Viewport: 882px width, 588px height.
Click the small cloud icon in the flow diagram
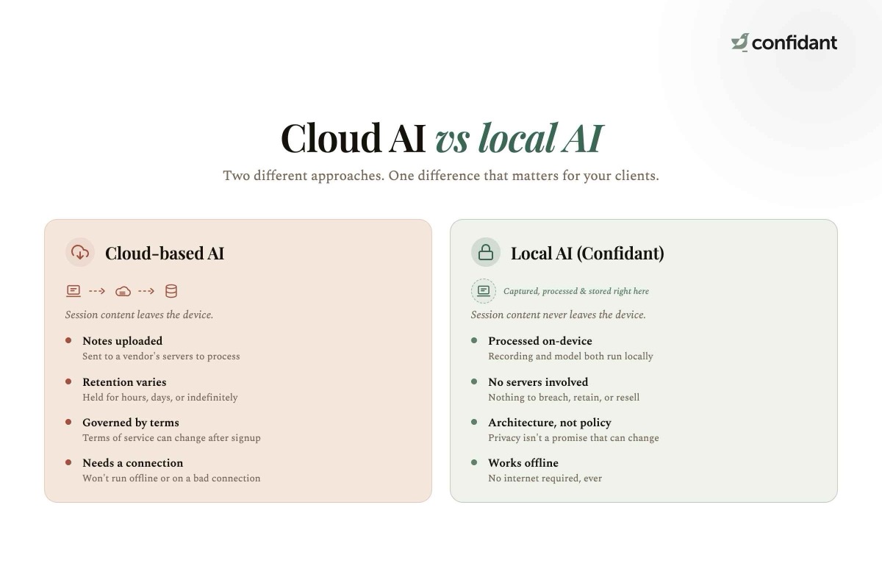pyautogui.click(x=123, y=291)
